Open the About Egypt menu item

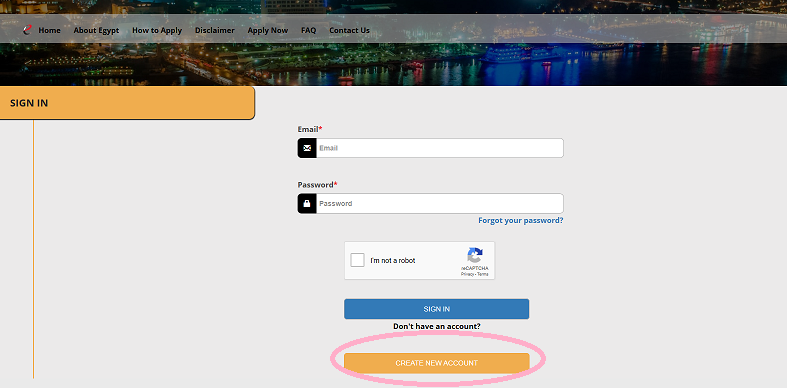96,30
